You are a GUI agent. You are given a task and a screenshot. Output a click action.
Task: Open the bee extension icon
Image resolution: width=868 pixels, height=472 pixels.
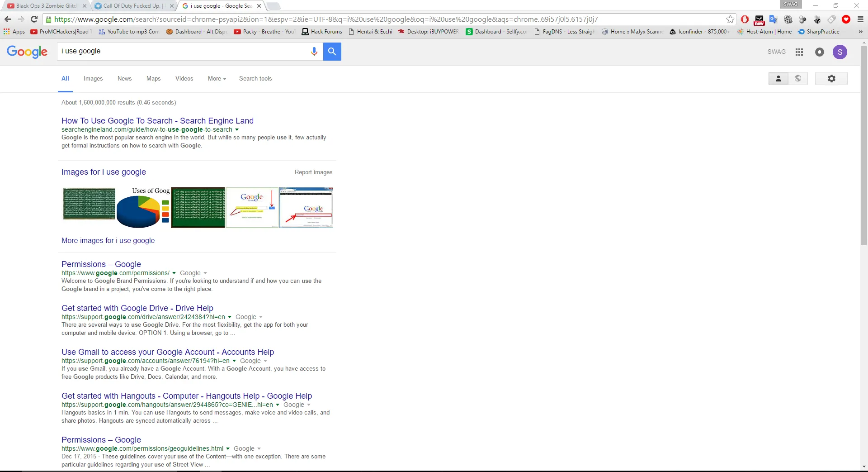click(x=817, y=19)
